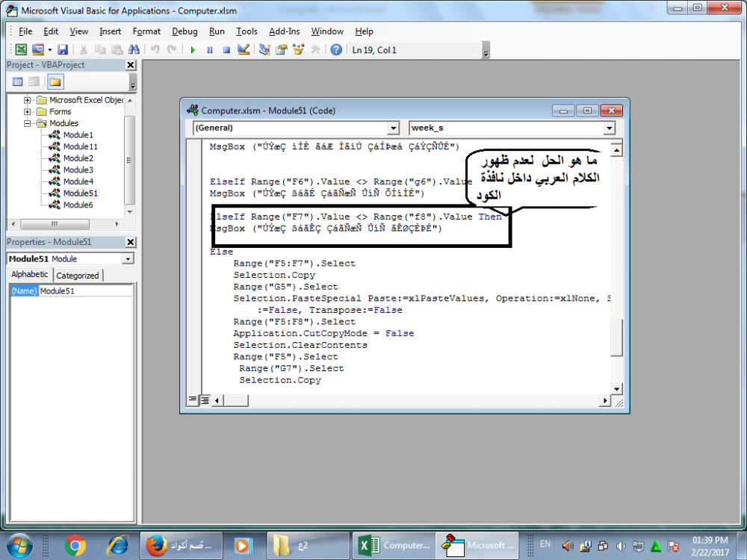
Task: Click the Paste toolbar icon
Action: [117, 49]
